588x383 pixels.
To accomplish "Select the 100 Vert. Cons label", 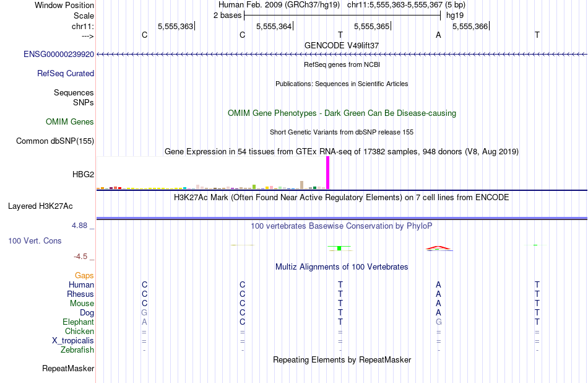I will 35,240.
